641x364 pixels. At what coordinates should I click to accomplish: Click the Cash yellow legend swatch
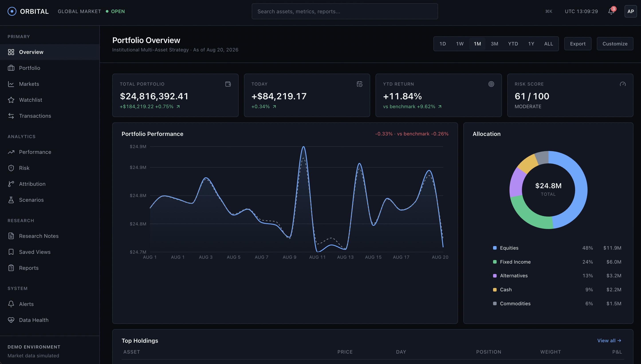point(495,290)
